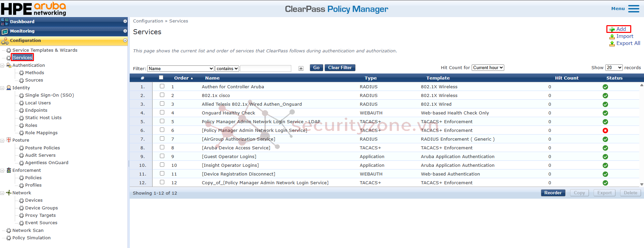Click gear icon beside Service Templates & Wizards

pos(9,50)
